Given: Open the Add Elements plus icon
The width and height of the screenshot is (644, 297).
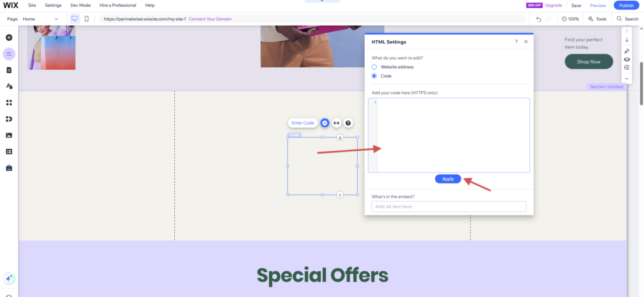Looking at the screenshot, I should tap(9, 37).
